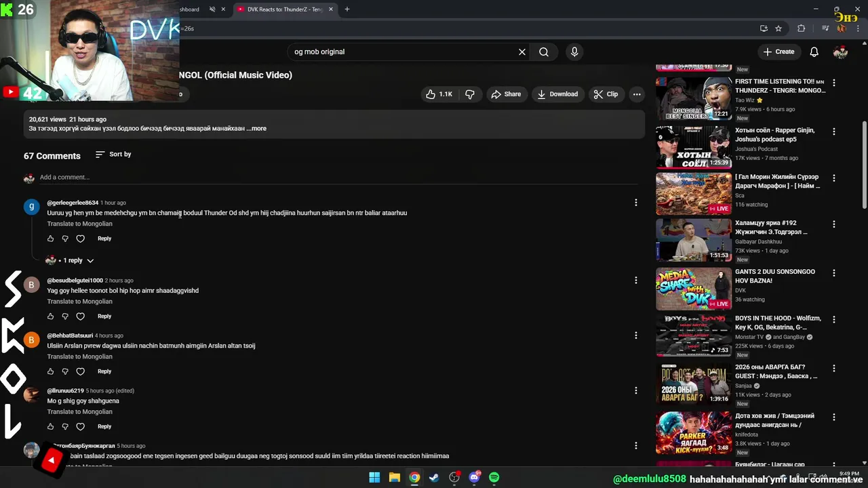Open @BehbatBatsuuri channel link
The height and width of the screenshot is (488, 868).
70,335
